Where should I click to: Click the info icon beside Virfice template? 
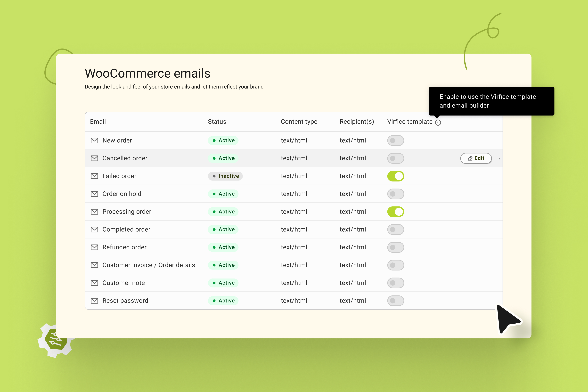(x=438, y=122)
